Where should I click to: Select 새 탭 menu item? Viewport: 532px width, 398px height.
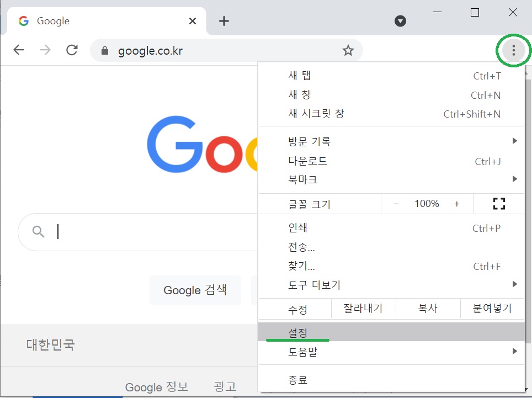pos(391,75)
